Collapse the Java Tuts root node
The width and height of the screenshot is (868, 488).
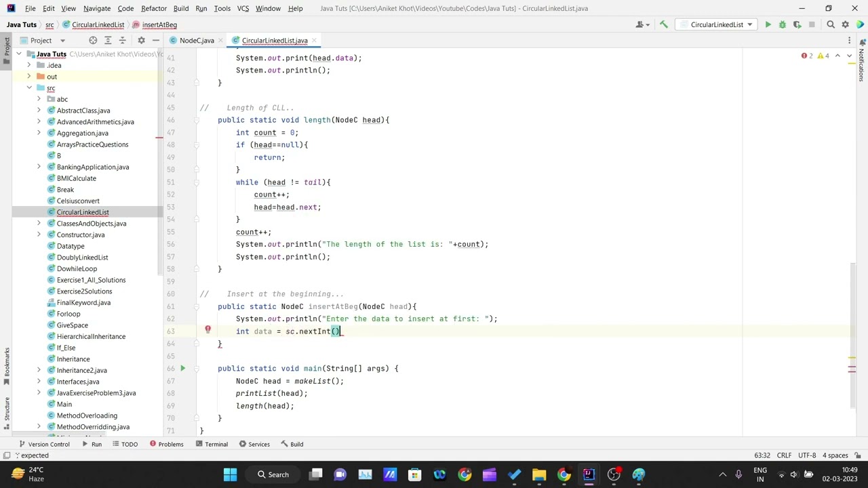(20, 54)
